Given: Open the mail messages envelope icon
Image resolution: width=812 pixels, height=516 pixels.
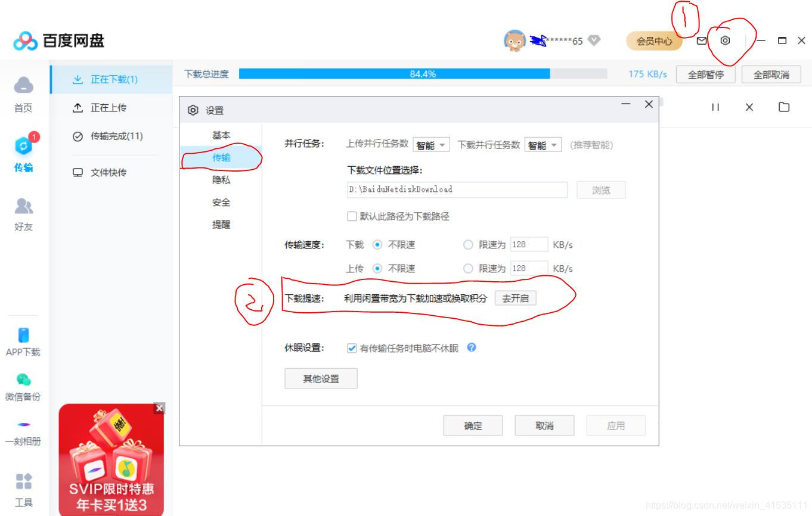Looking at the screenshot, I should [x=702, y=41].
